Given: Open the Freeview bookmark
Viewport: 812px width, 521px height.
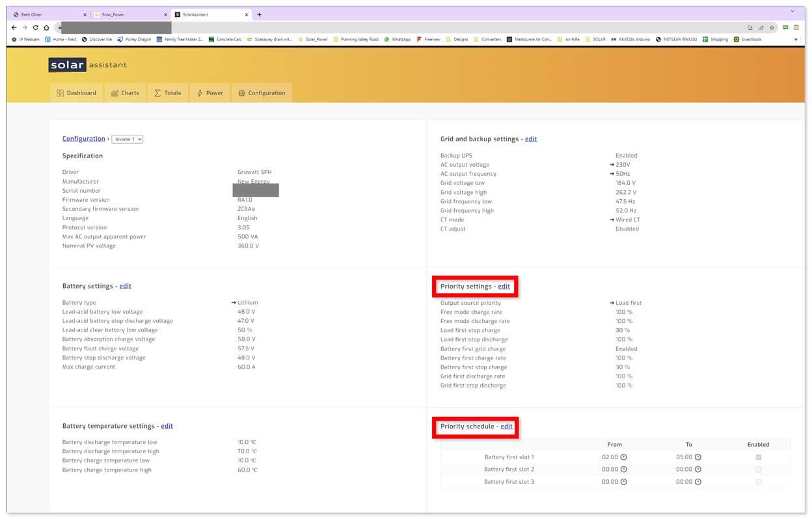Looking at the screenshot, I should pyautogui.click(x=428, y=39).
